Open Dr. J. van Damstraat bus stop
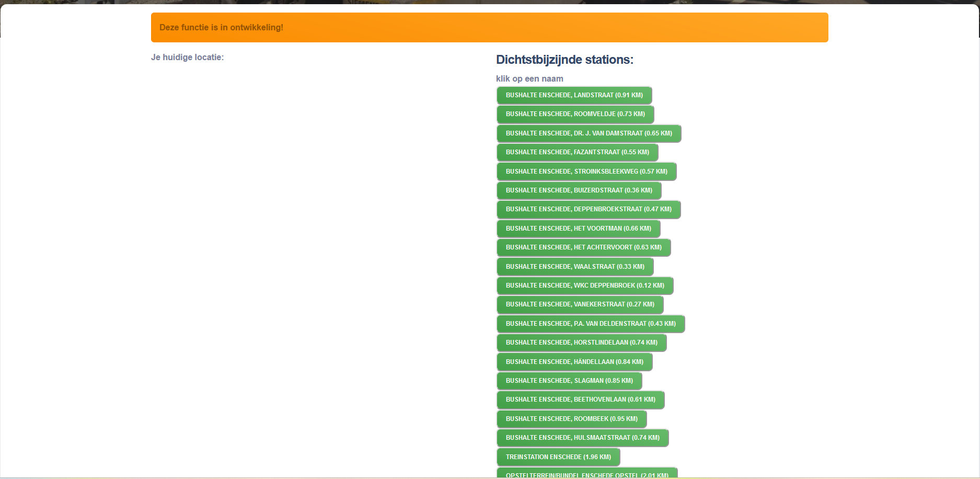The width and height of the screenshot is (980, 479). click(x=589, y=133)
